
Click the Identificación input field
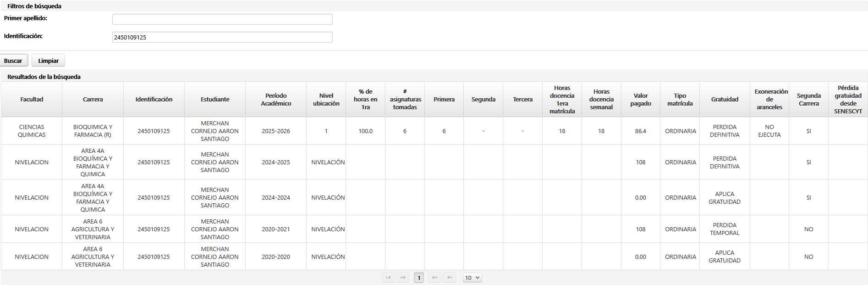(x=222, y=37)
